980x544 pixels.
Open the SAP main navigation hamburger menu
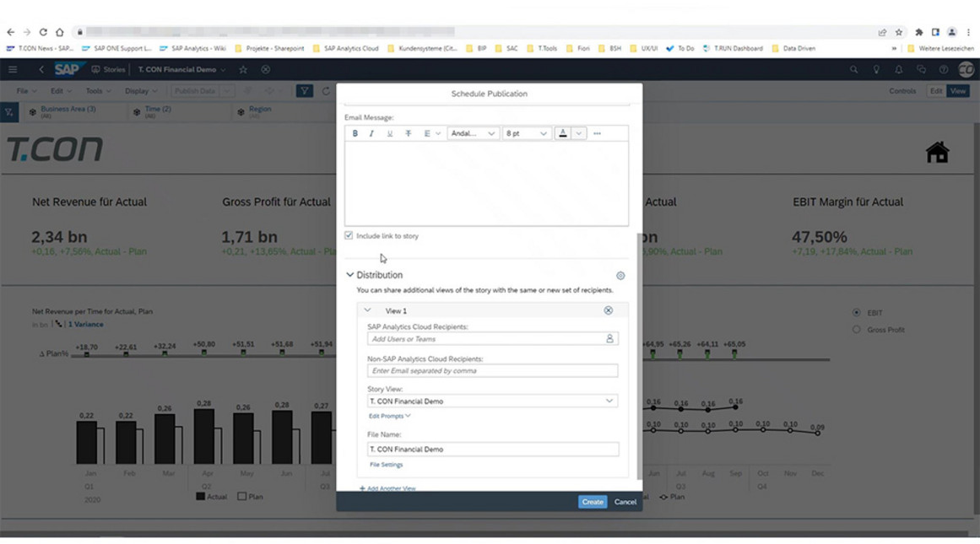tap(13, 69)
